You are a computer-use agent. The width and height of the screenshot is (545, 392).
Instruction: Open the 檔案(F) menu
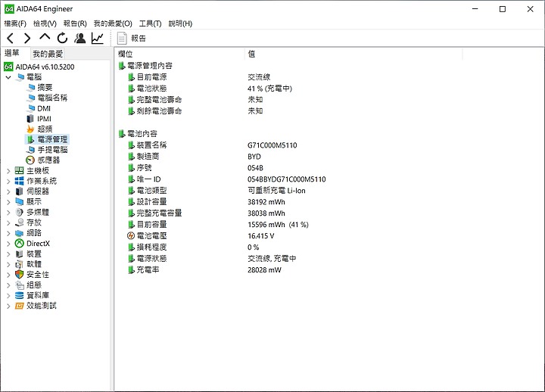point(15,23)
